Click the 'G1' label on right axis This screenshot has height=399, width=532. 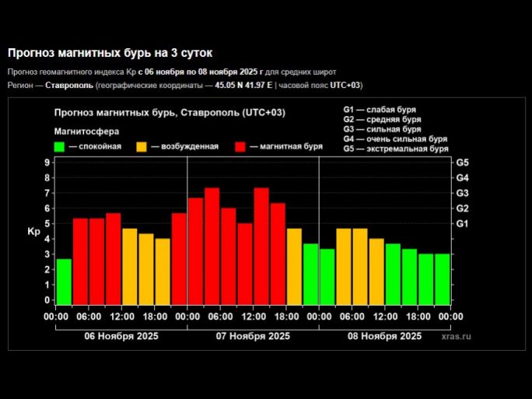tap(462, 224)
